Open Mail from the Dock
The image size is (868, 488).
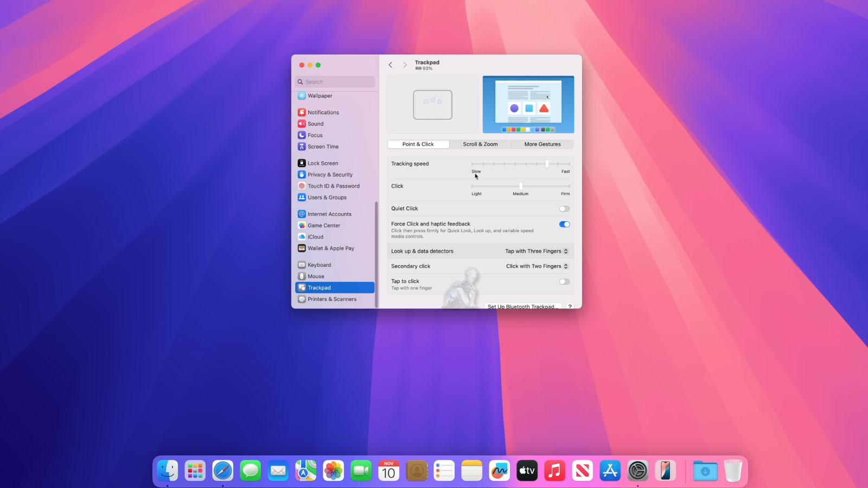pos(278,471)
